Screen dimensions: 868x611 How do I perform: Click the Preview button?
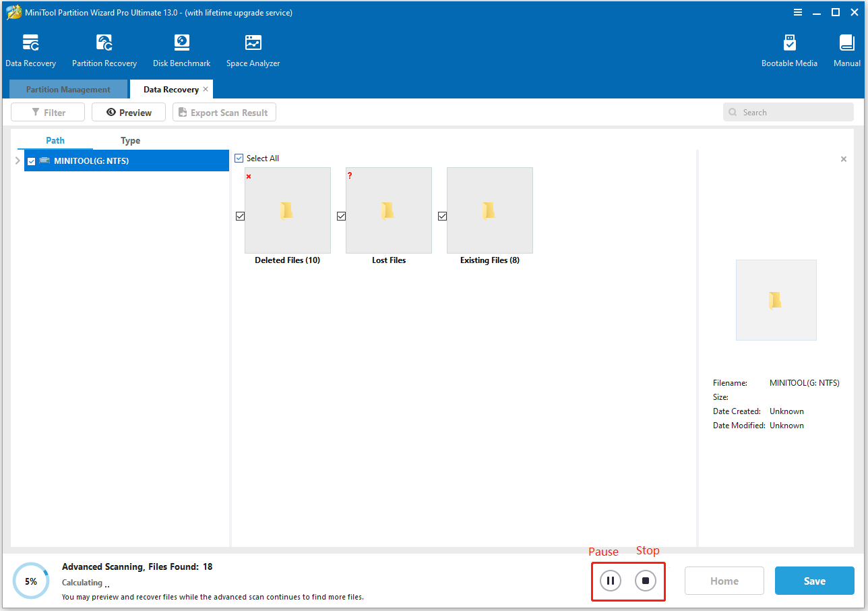tap(129, 113)
